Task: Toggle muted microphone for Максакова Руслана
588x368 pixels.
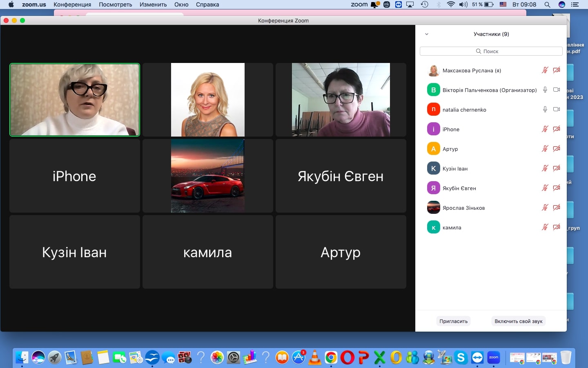Action: tap(545, 70)
